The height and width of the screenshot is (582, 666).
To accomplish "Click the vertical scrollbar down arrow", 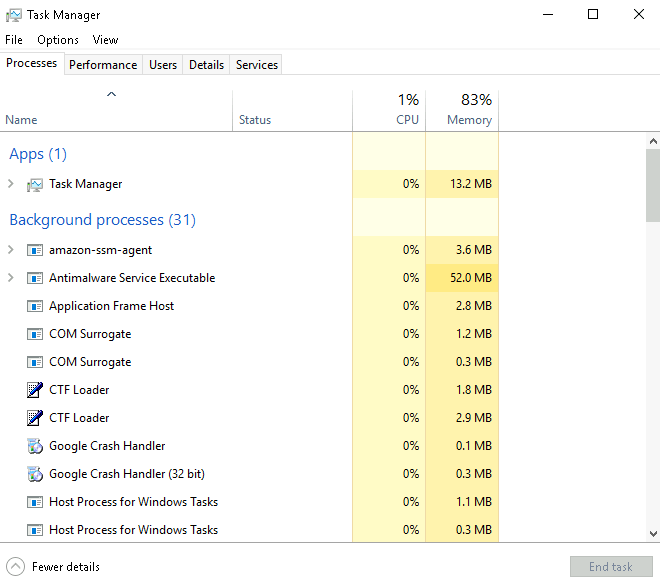I will coord(653,534).
